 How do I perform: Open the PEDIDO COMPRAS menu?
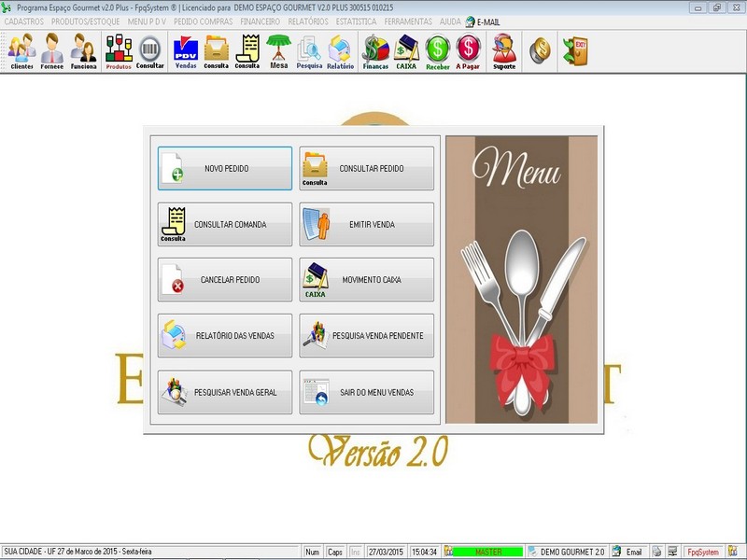[x=203, y=21]
